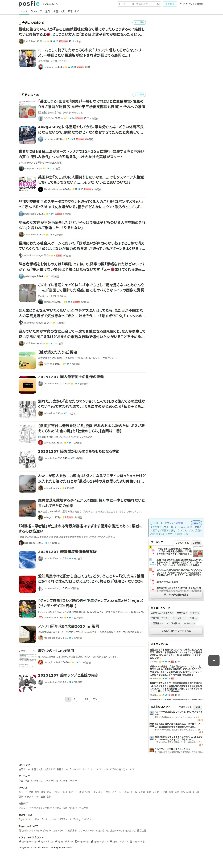The height and width of the screenshot is (868, 223).
Task: Open the ランキング navigation tab
Action: 36,11
